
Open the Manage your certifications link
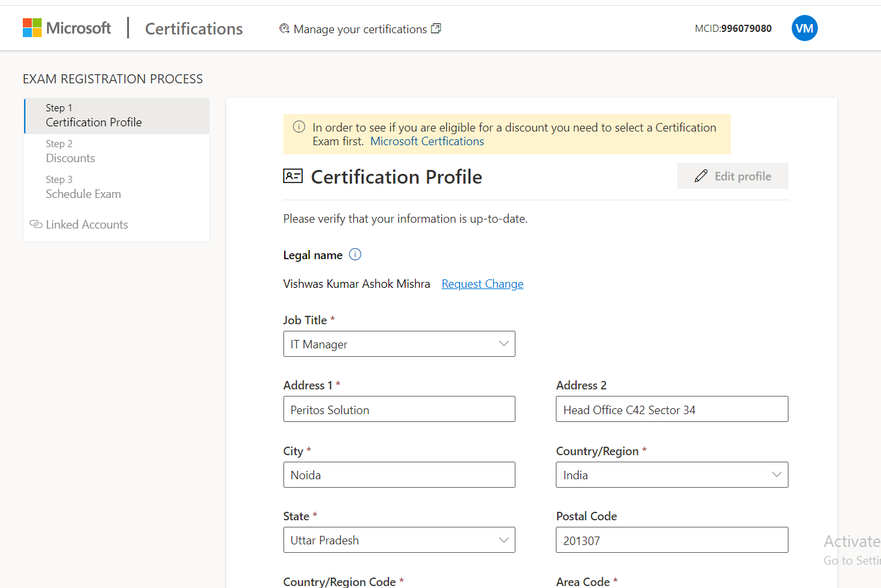coord(360,29)
